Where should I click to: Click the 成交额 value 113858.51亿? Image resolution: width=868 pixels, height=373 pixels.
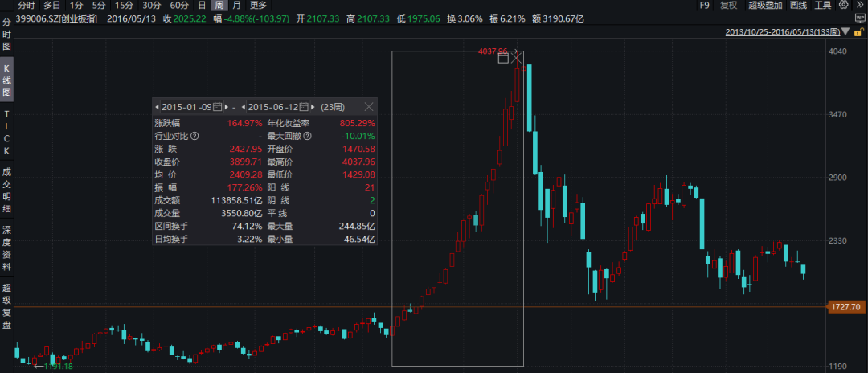[236, 200]
